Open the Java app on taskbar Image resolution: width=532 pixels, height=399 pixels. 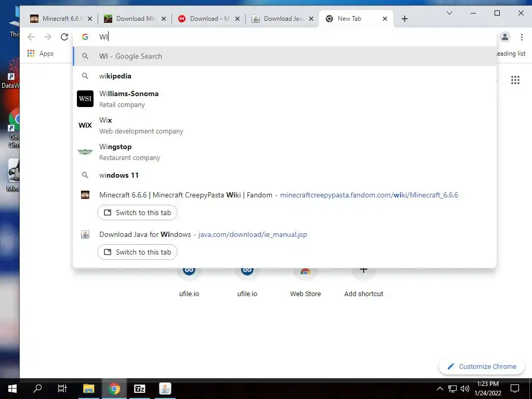click(x=165, y=389)
